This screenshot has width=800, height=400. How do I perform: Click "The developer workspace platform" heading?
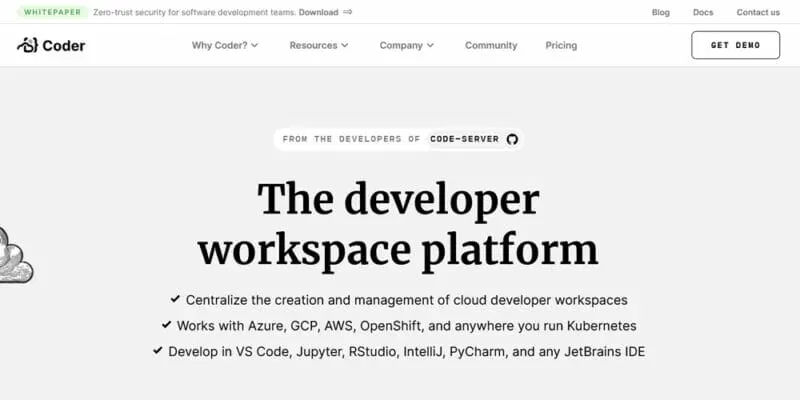pyautogui.click(x=398, y=225)
